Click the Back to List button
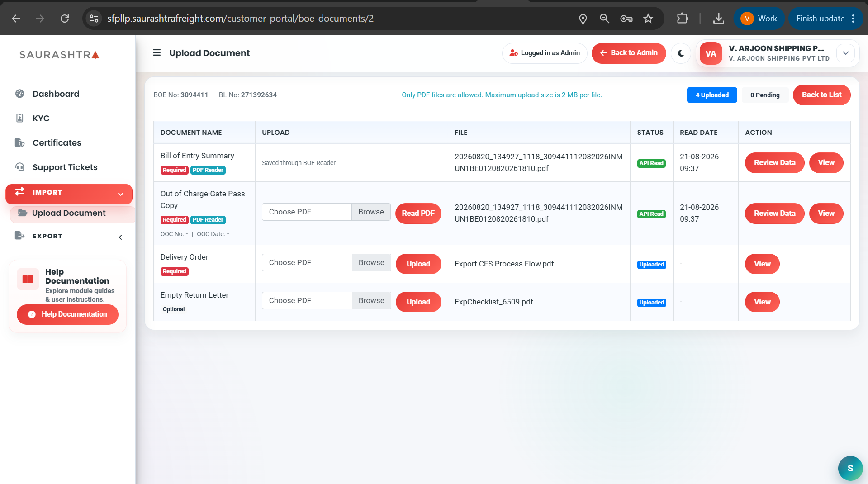 click(821, 95)
